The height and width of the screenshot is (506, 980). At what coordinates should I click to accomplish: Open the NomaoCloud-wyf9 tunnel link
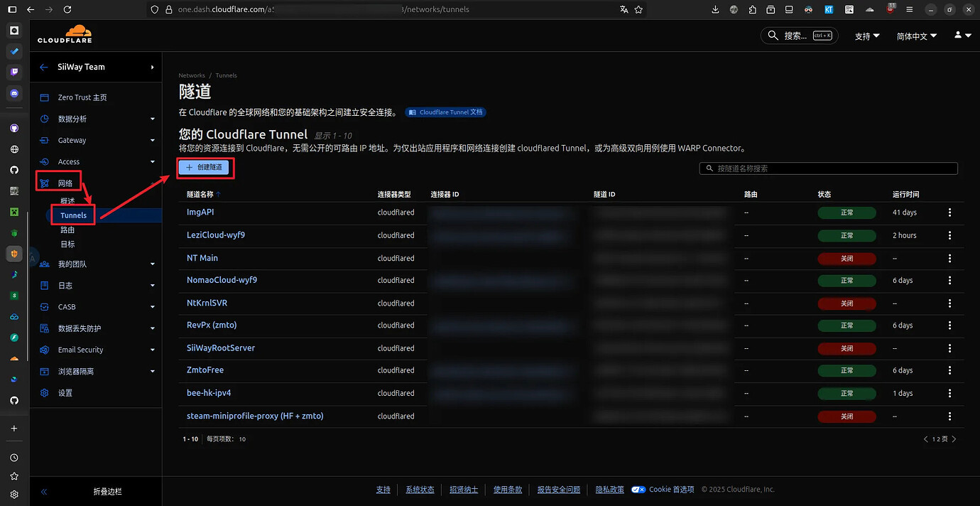222,280
